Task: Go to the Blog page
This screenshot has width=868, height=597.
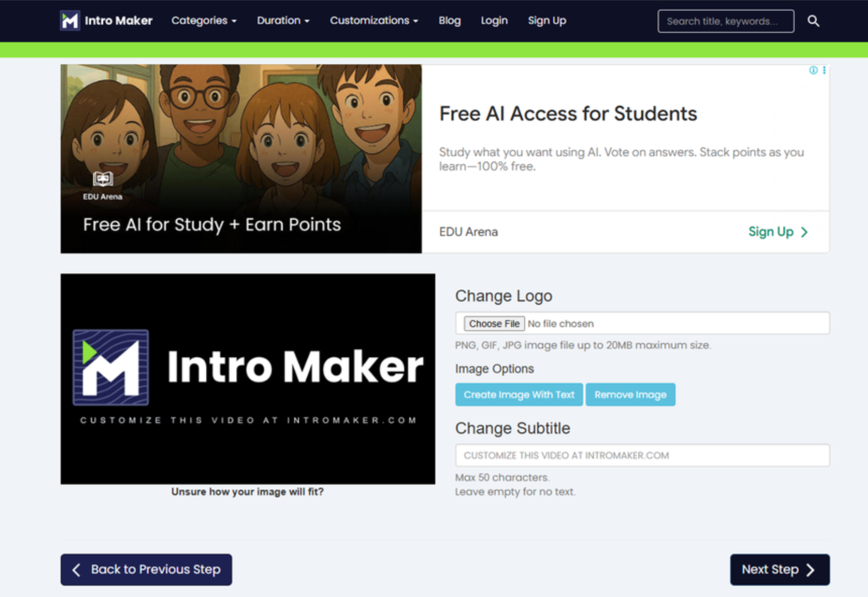Action: (449, 20)
